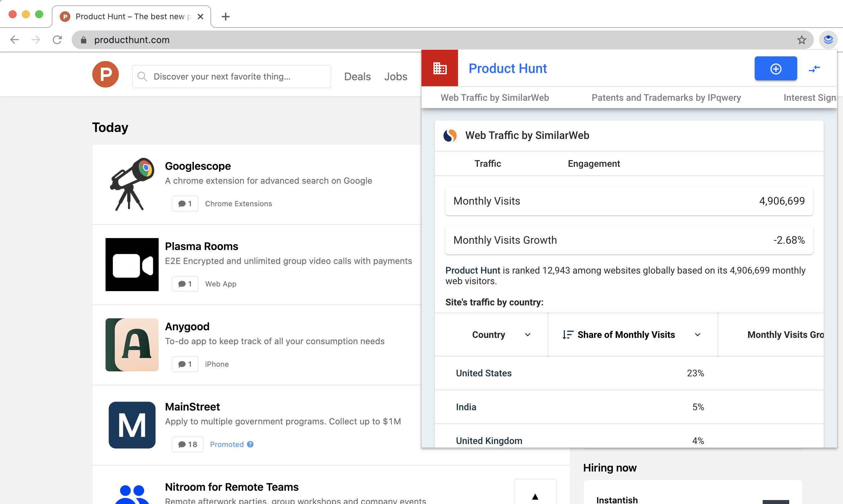
Task: Open Patents and Trademarks by IPqwery tab
Action: (666, 98)
